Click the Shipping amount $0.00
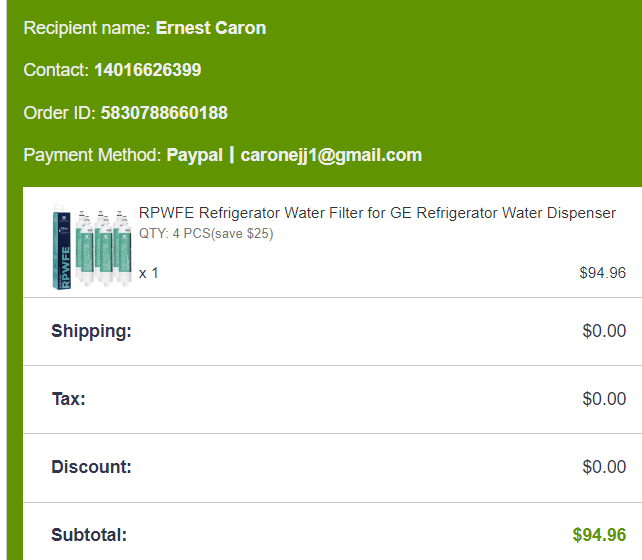 point(604,331)
